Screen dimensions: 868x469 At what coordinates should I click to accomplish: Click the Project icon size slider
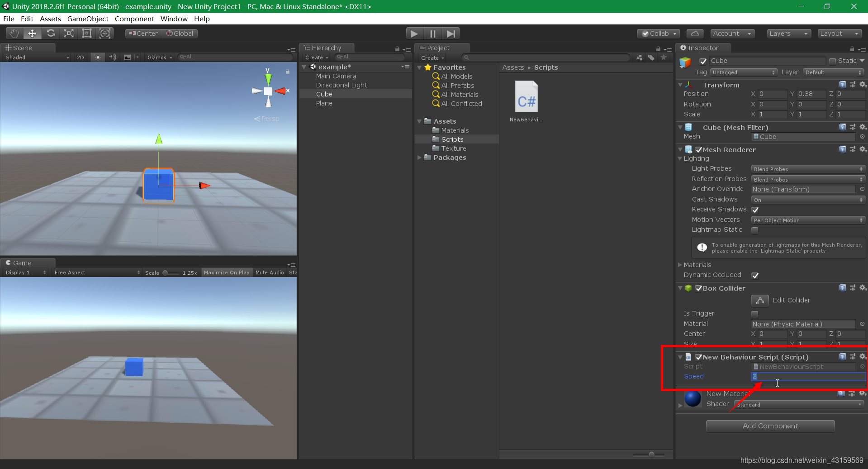[649, 455]
